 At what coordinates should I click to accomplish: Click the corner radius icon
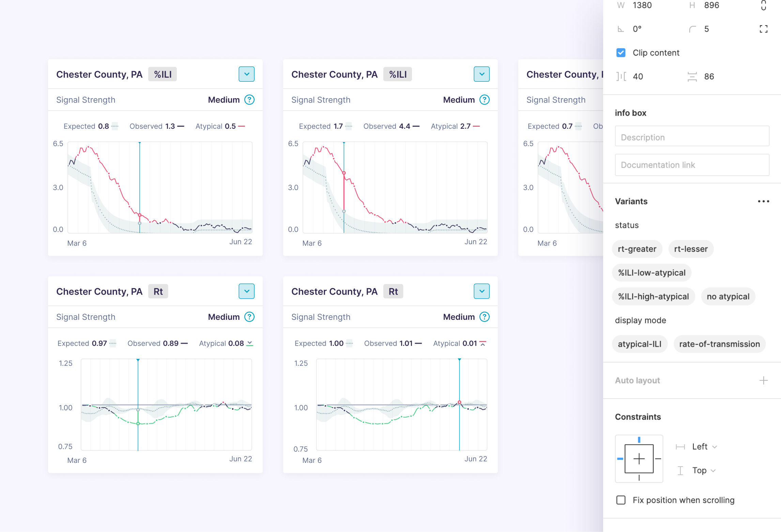[x=692, y=29]
